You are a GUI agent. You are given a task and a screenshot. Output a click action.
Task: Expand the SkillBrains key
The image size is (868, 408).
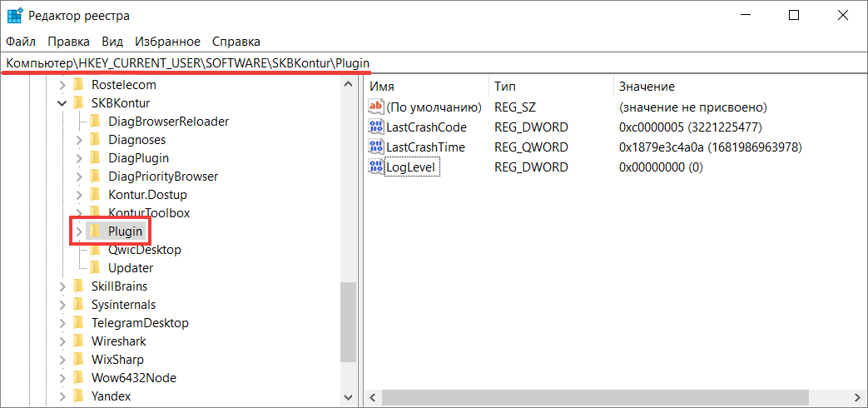(62, 286)
